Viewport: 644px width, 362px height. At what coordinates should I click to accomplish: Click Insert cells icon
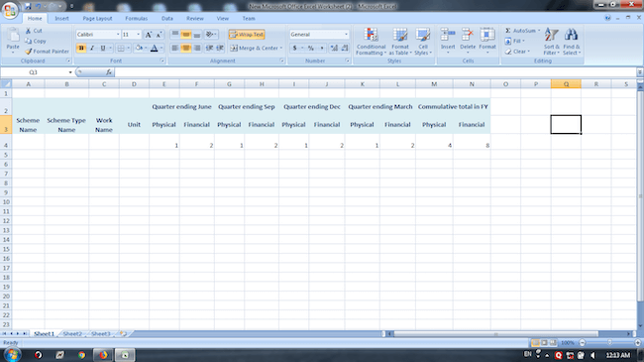click(448, 36)
